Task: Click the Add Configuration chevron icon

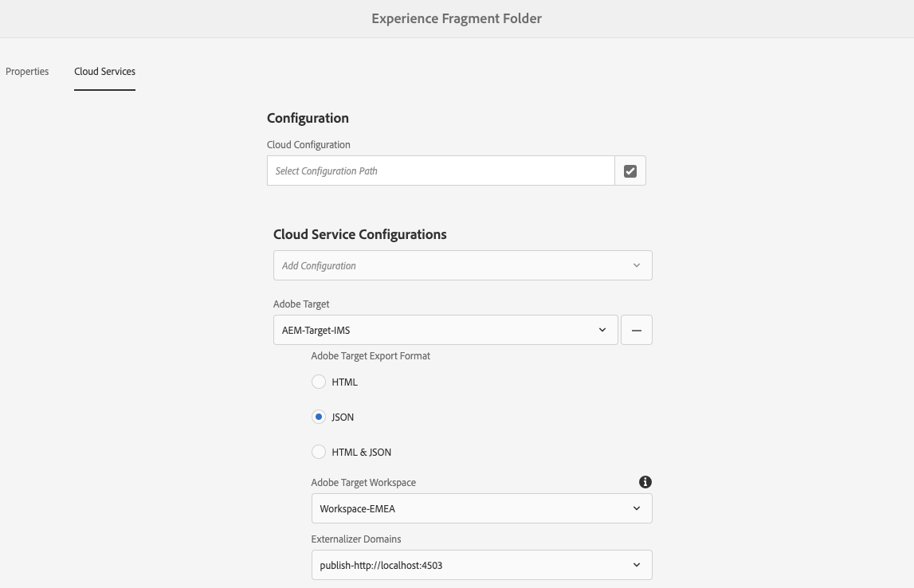Action: 636,265
